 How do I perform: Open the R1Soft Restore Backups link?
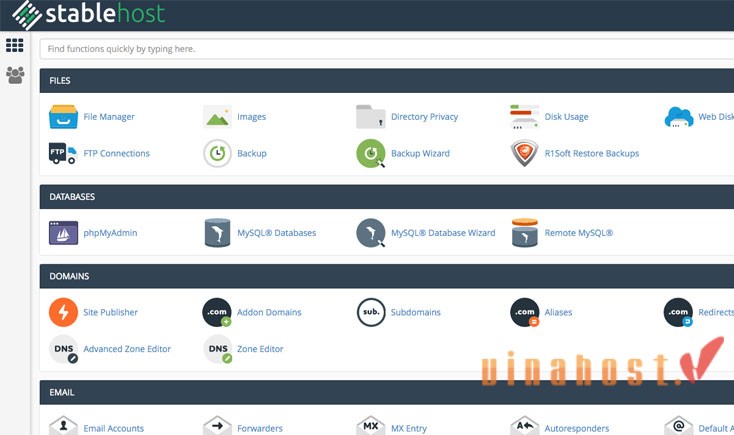tap(592, 154)
